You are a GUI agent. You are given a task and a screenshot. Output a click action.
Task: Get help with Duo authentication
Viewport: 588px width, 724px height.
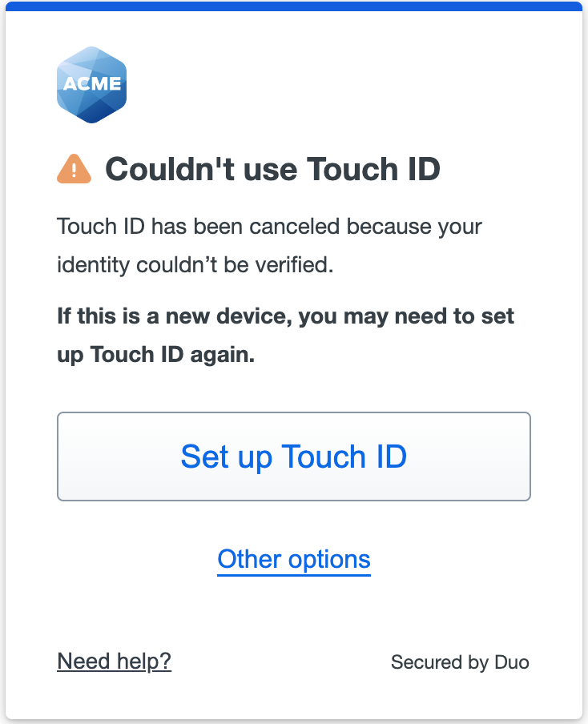pos(114,662)
